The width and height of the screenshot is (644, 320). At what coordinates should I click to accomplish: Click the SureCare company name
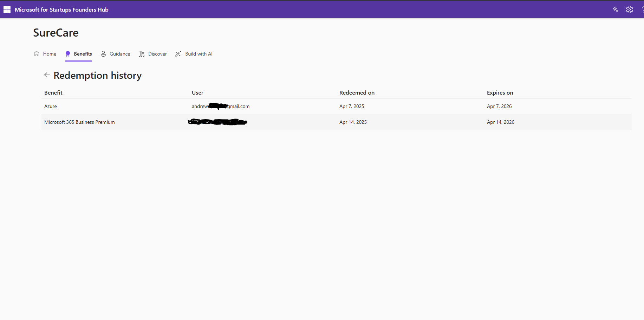(56, 33)
